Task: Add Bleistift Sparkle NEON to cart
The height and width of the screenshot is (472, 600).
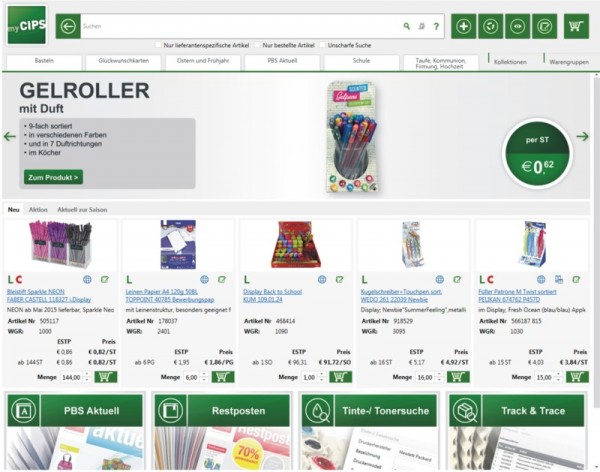Action: [106, 377]
